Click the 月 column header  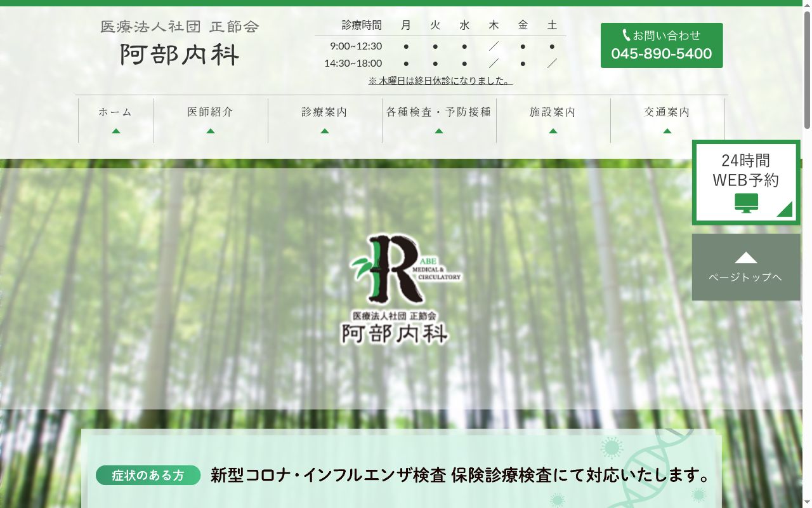coord(406,25)
